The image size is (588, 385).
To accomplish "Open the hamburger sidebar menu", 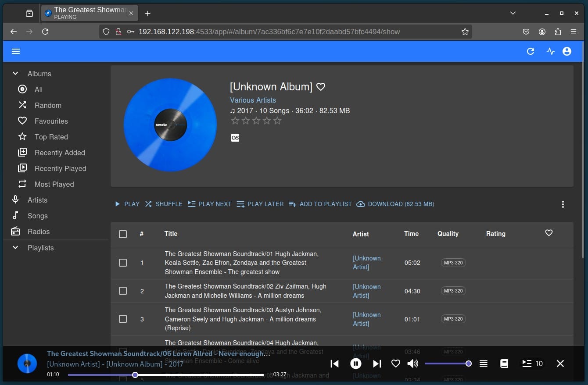I will (x=16, y=51).
